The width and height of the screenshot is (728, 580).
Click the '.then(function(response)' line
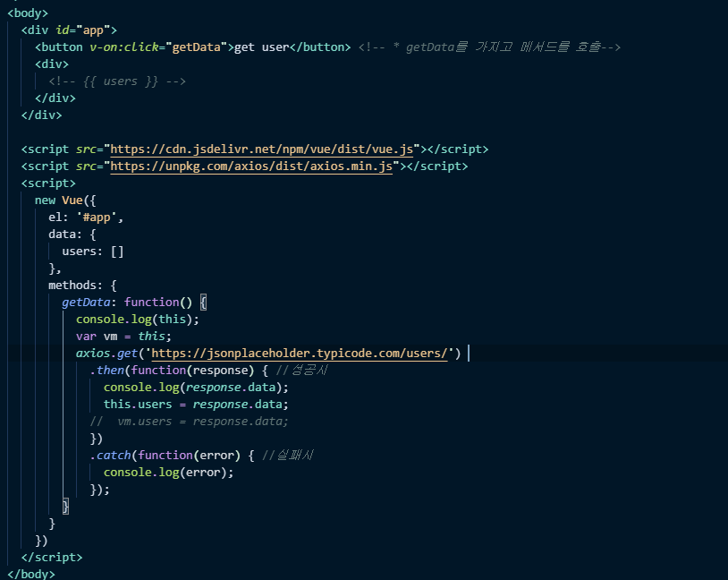point(179,370)
